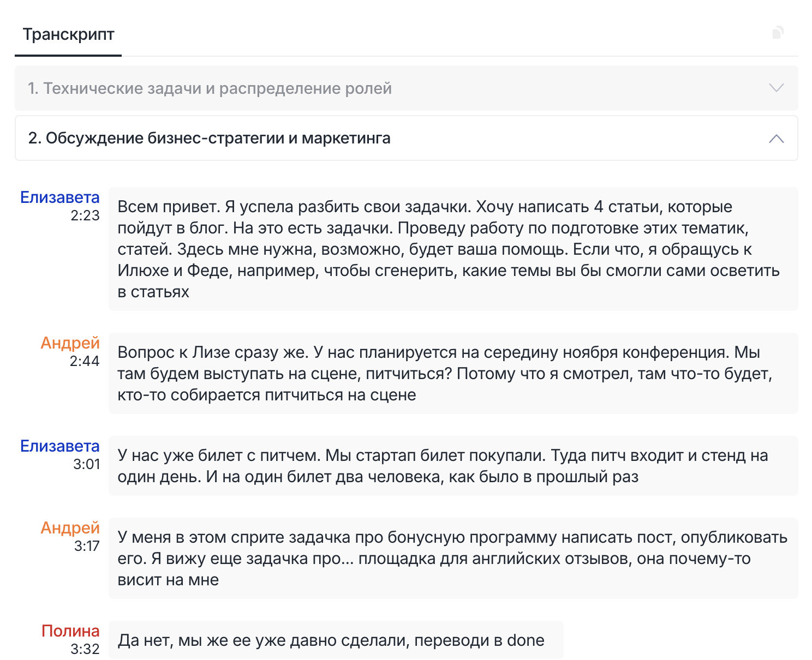Image resolution: width=812 pixels, height=660 pixels.
Task: Jump to timestamp 3:17
Action: tap(87, 546)
